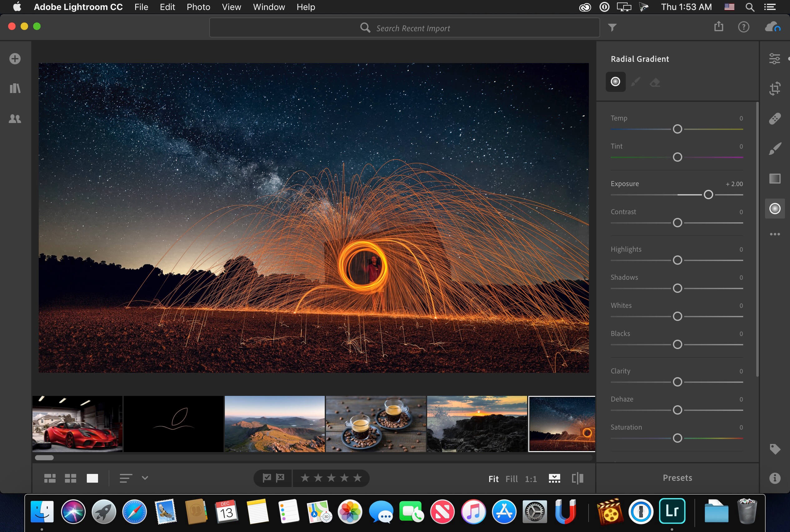Click the Photo menu item

click(198, 7)
